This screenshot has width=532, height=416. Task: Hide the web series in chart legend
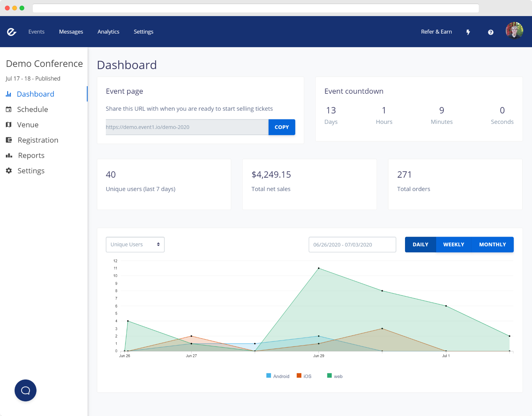point(334,376)
